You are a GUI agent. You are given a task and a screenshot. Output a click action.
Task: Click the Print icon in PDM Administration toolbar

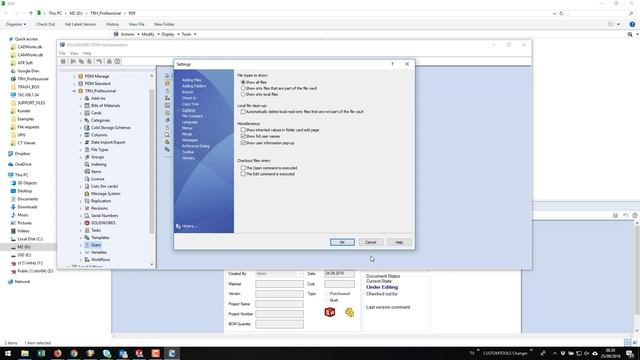tap(109, 61)
